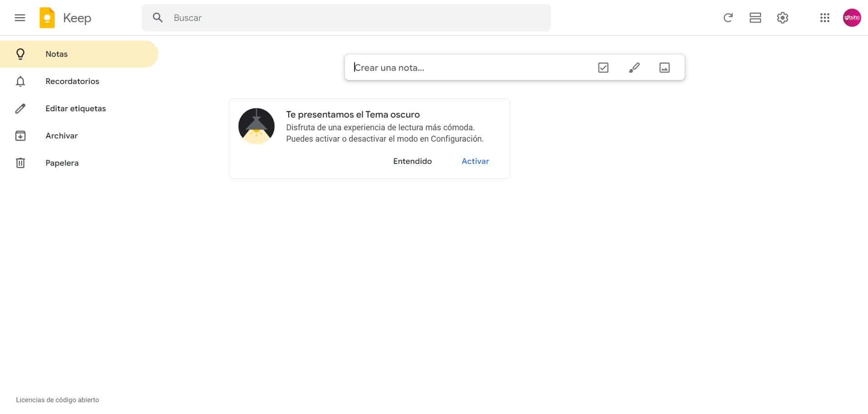Click the Papelera trash icon
This screenshot has width=868, height=414.
point(20,163)
